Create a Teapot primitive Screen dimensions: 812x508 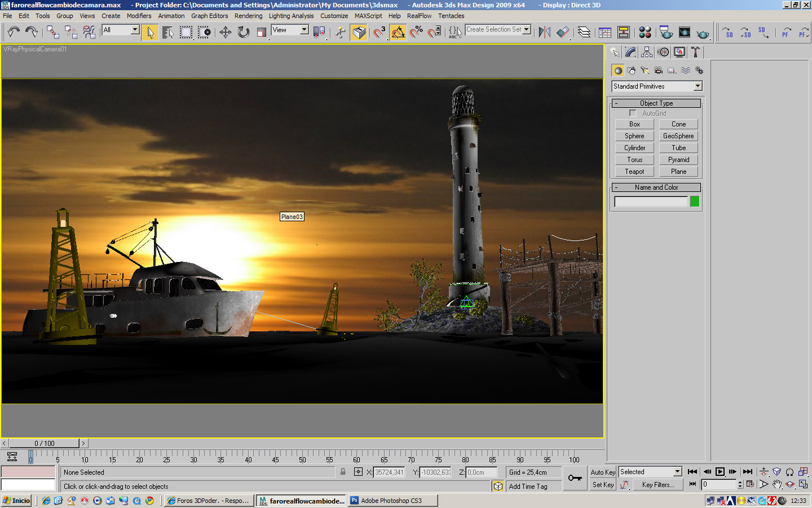[x=634, y=172]
